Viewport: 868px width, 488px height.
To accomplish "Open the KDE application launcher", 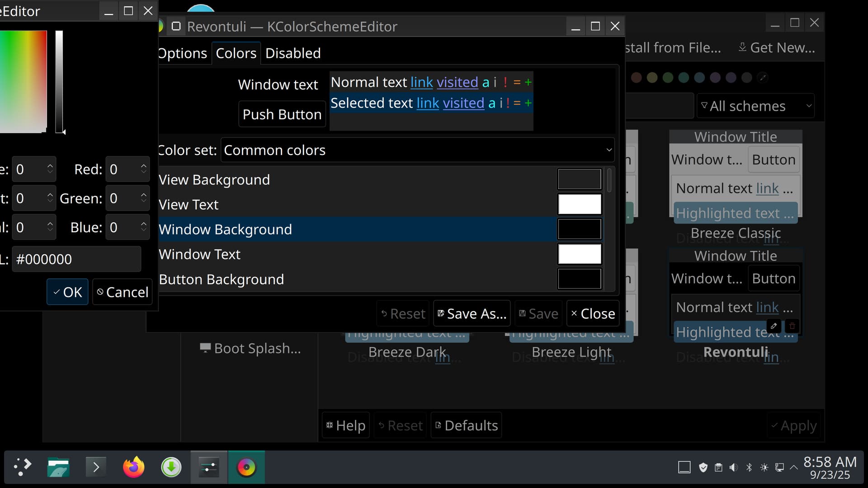I will pos(22,467).
